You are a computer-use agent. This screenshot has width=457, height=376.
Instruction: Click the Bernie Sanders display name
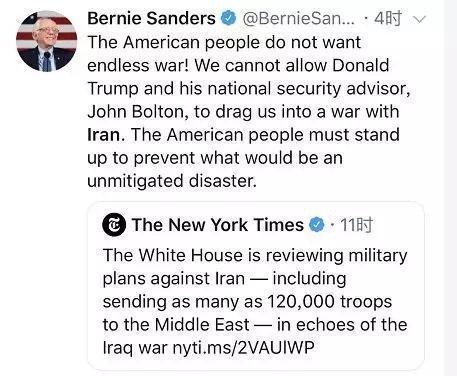pos(151,18)
